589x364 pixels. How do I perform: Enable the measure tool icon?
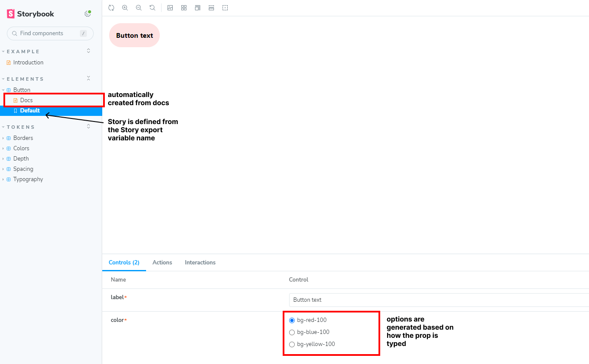point(211,8)
